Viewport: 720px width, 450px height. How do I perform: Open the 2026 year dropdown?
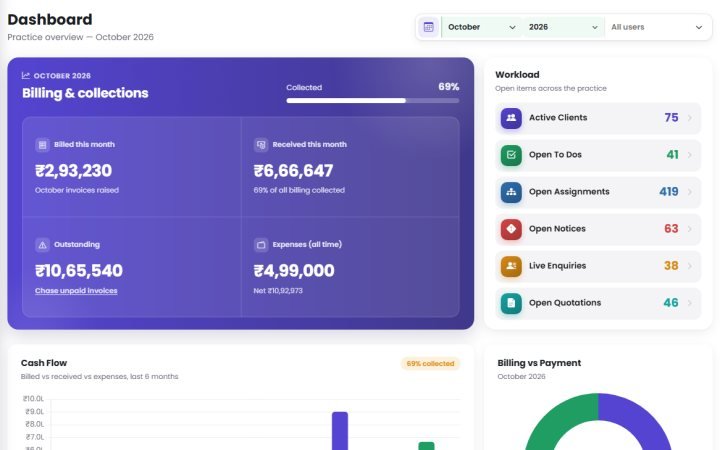pos(563,27)
